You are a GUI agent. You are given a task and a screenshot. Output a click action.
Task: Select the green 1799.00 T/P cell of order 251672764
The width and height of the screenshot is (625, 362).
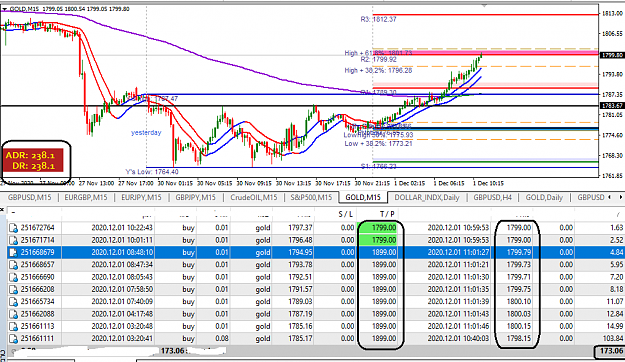pyautogui.click(x=377, y=228)
